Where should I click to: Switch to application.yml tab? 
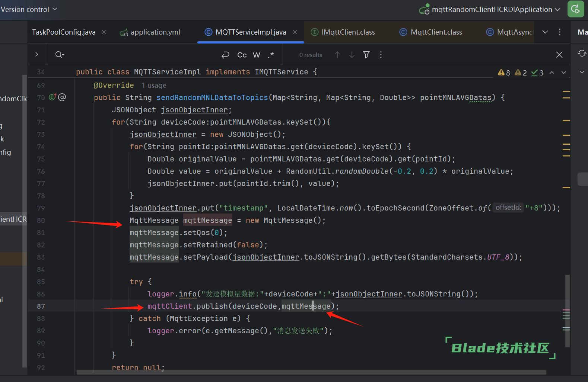click(x=150, y=32)
